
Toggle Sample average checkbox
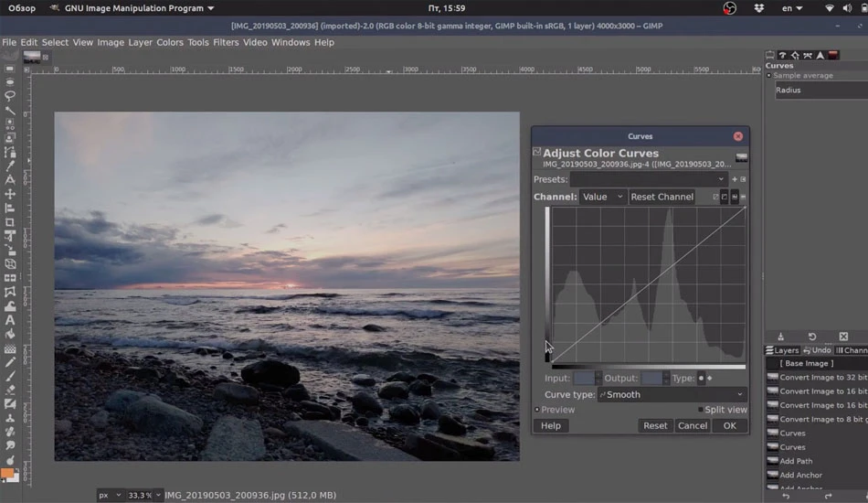[769, 76]
